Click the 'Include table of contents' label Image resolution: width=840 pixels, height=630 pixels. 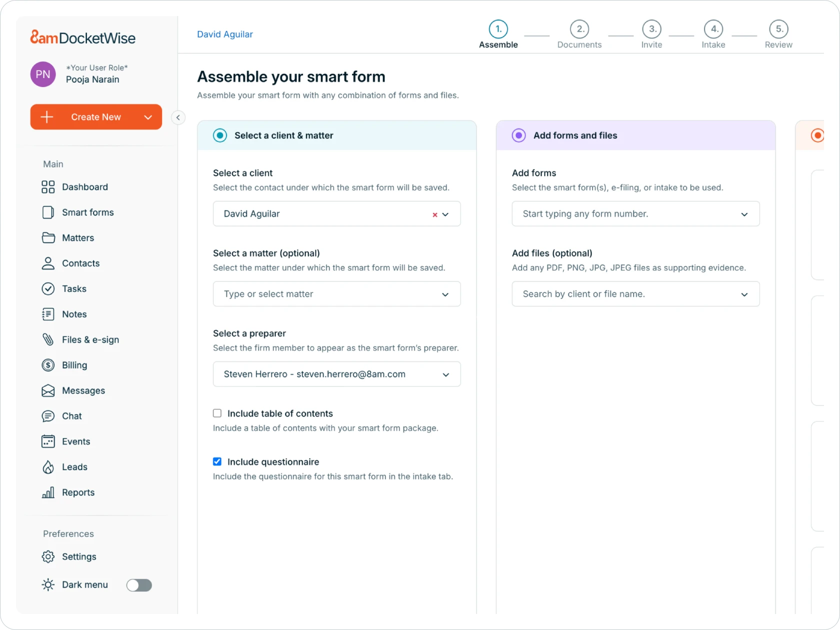click(280, 413)
